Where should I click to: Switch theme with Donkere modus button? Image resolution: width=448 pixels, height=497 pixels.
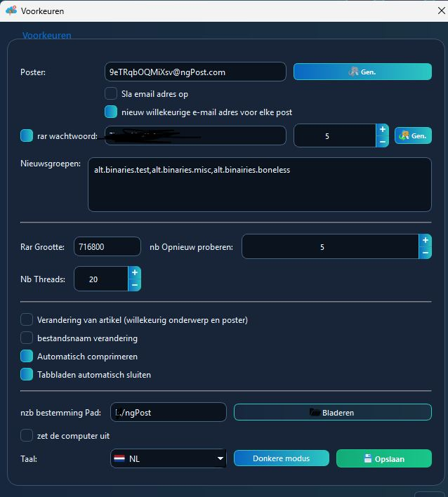(281, 458)
